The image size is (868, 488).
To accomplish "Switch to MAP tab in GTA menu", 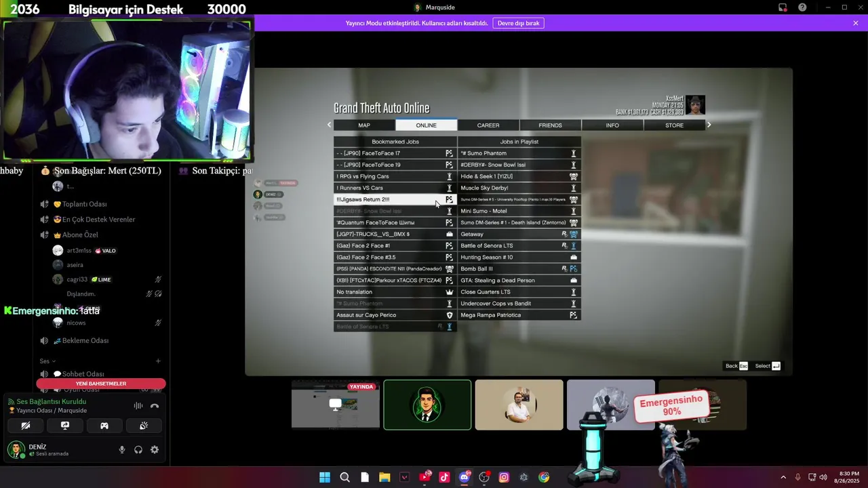I will (364, 125).
